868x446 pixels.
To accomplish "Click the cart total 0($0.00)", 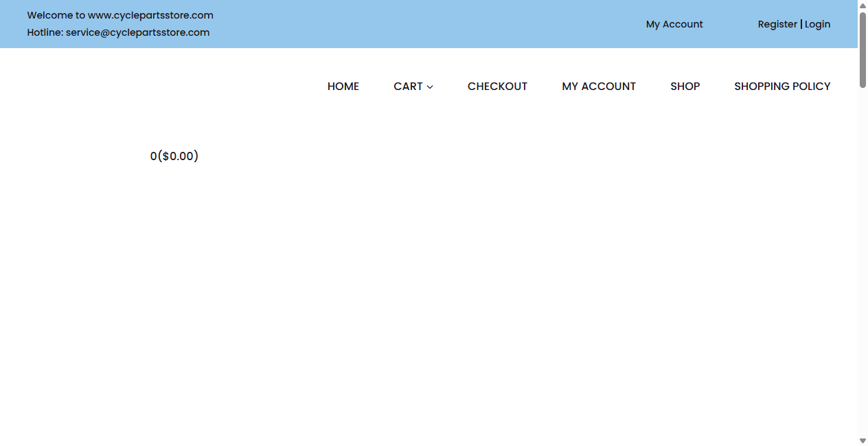I will click(x=174, y=156).
